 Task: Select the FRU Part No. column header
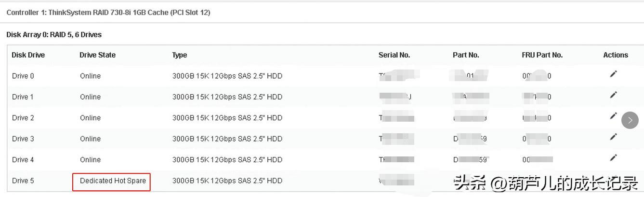point(542,55)
